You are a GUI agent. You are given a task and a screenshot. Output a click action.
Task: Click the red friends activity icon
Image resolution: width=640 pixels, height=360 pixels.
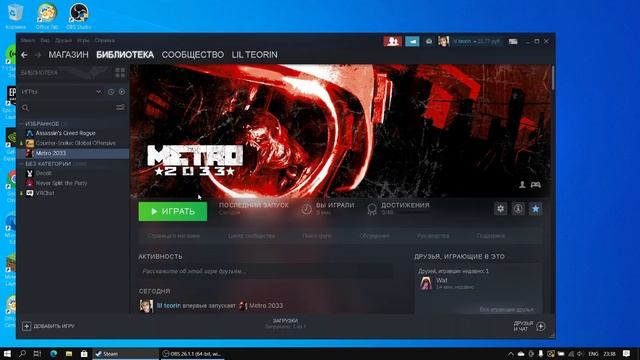[393, 41]
